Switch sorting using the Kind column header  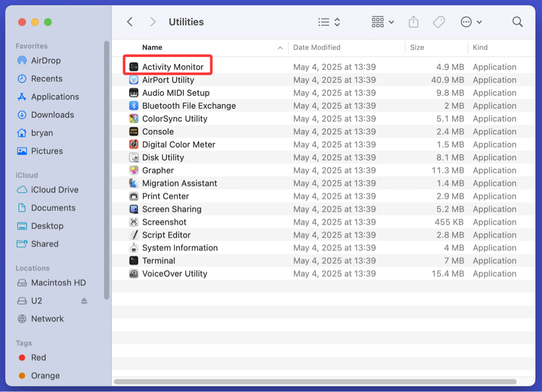point(480,47)
